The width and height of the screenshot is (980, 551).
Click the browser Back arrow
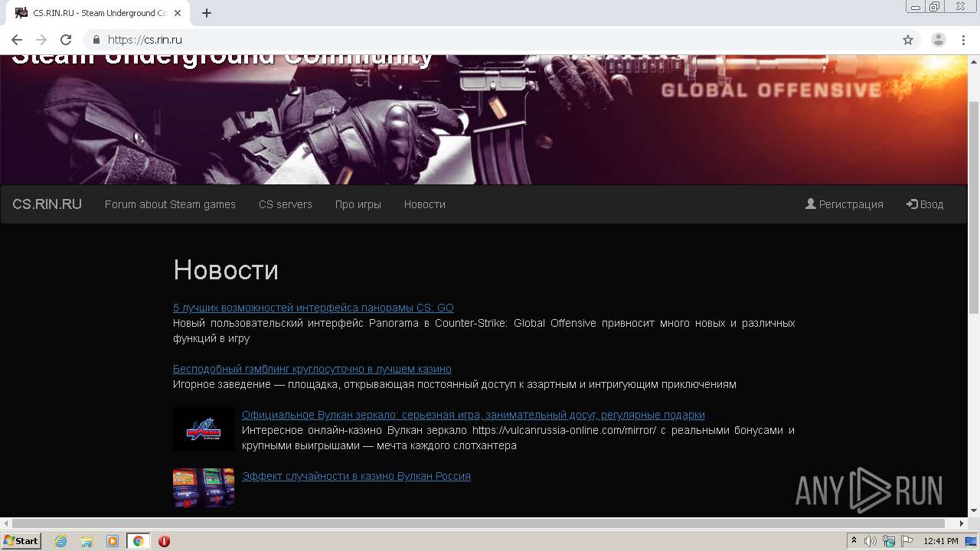click(17, 40)
